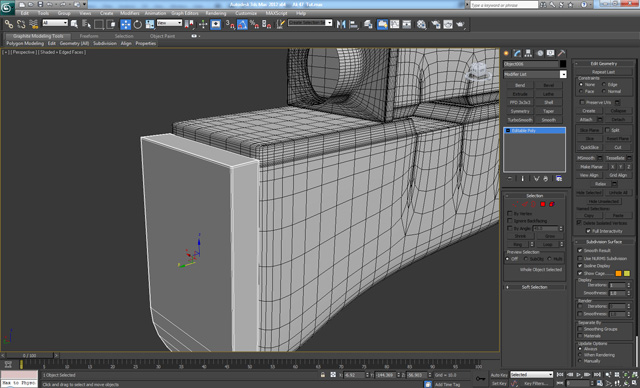Screen dimensions: 640x388
Task: Open the Hierarchy command panel tab
Action: pyautogui.click(x=529, y=53)
